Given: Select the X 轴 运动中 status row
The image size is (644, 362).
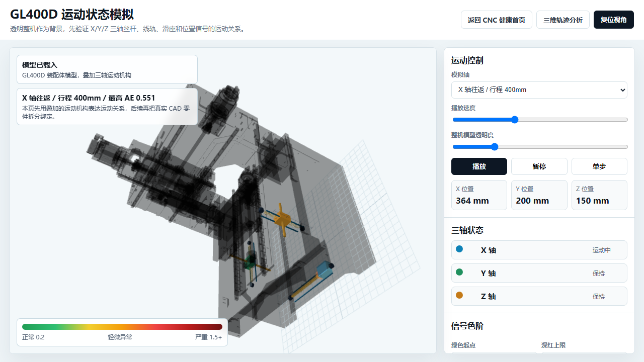Looking at the screenshot, I should [539, 250].
